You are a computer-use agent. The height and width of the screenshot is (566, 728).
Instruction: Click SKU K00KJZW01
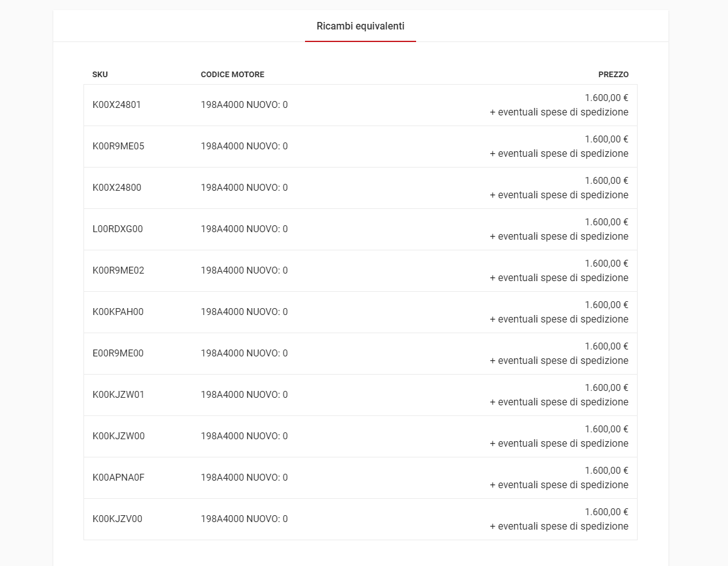(x=119, y=394)
